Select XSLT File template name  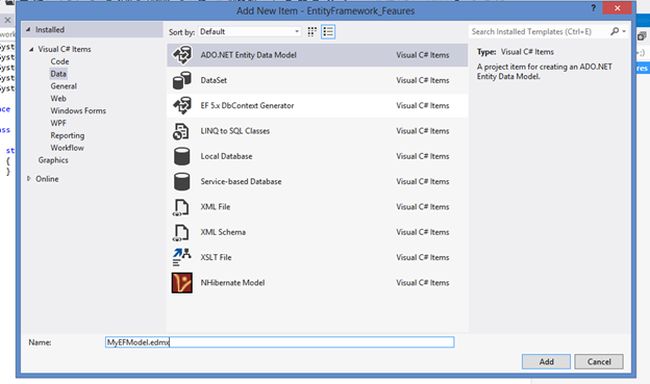click(216, 258)
